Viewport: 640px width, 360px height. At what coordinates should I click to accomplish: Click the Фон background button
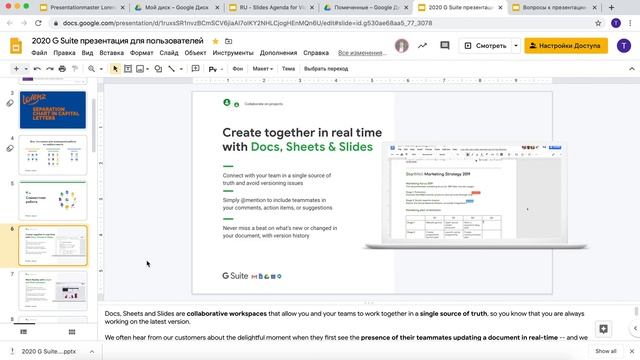tap(238, 69)
